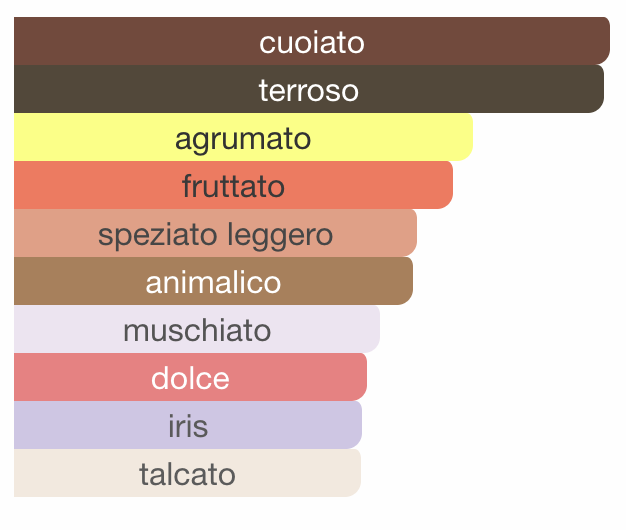The height and width of the screenshot is (530, 626).
Task: Click the 'speziato leggero' text
Action: 215,235
